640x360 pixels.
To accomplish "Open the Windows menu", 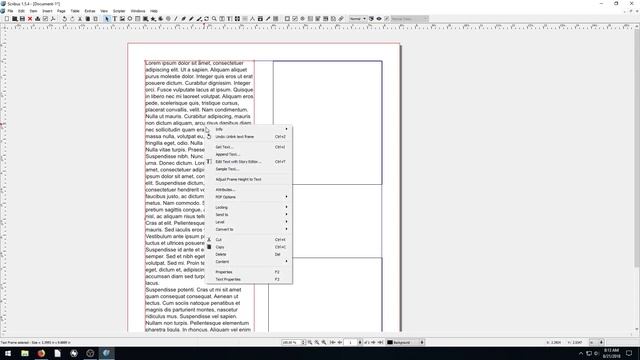I will point(138,11).
